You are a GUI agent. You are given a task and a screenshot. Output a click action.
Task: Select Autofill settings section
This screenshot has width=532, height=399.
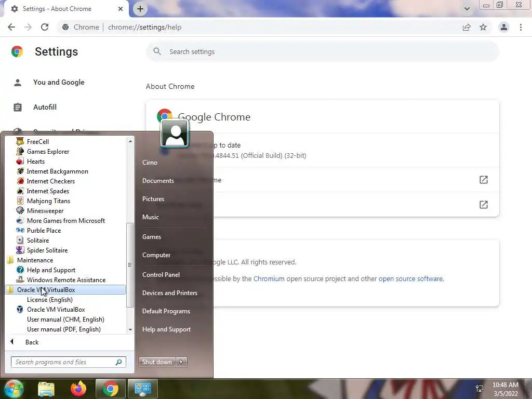45,107
